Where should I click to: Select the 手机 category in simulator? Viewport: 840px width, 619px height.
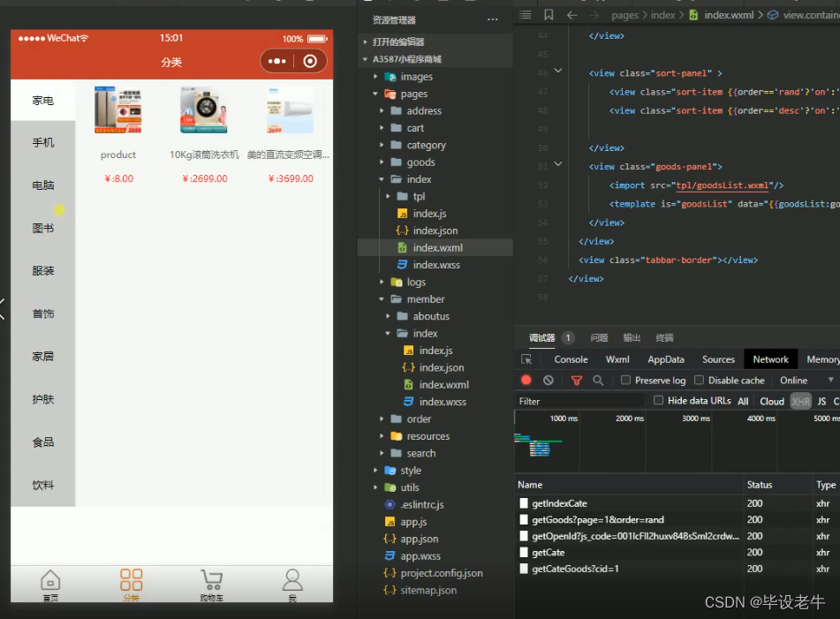43,142
